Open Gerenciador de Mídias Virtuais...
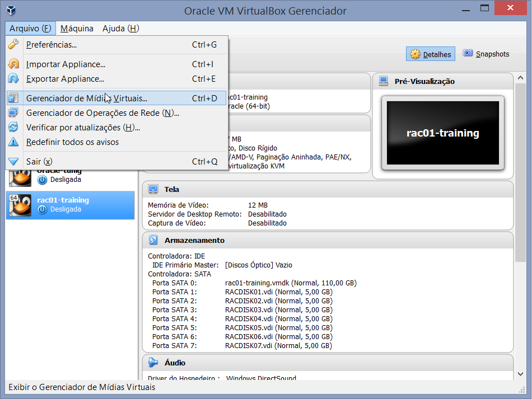 pos(116,98)
